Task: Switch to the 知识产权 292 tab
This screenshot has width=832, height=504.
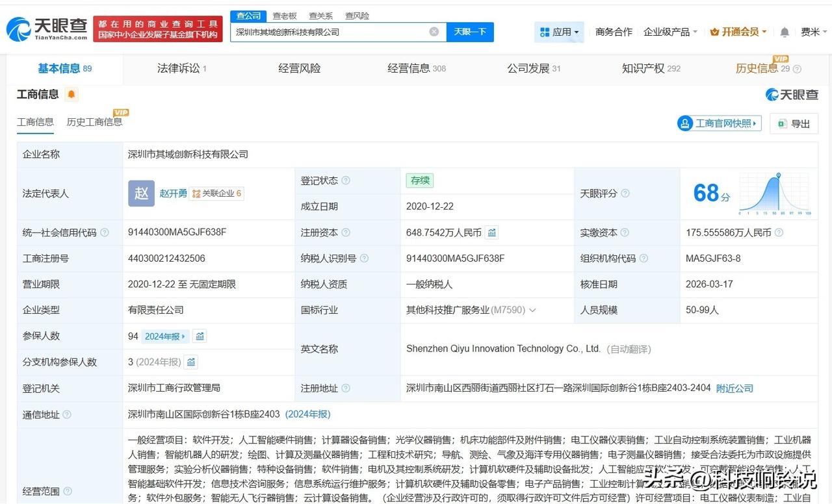Action: click(x=651, y=68)
